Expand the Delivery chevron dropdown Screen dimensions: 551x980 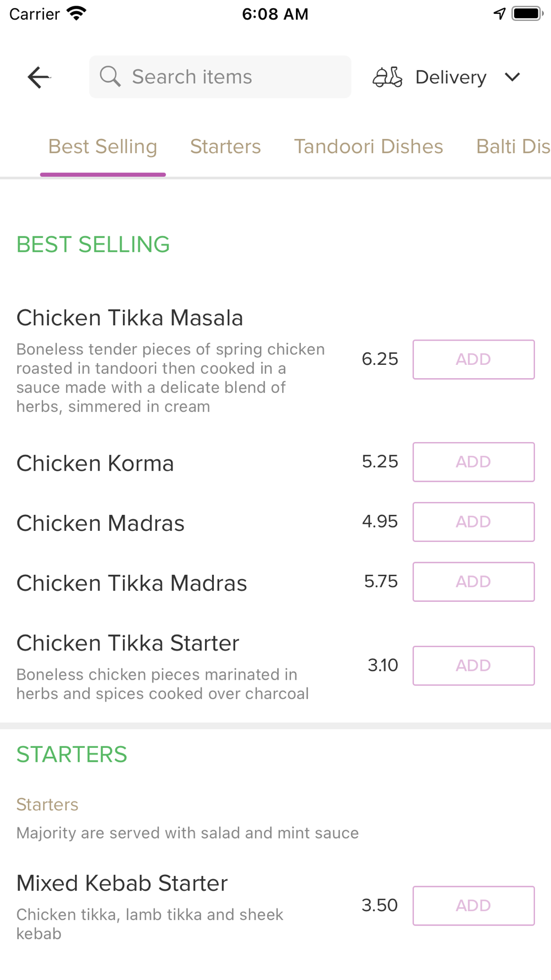point(512,77)
